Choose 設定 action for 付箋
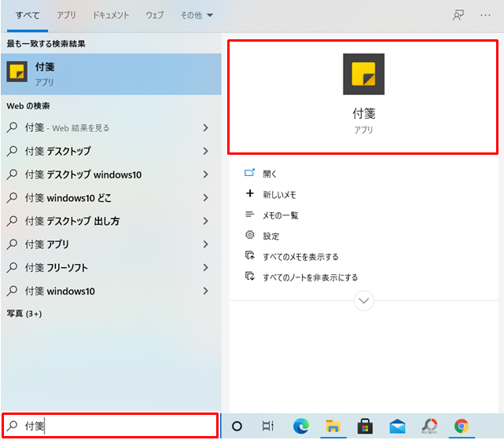The height and width of the screenshot is (440, 504). [271, 236]
